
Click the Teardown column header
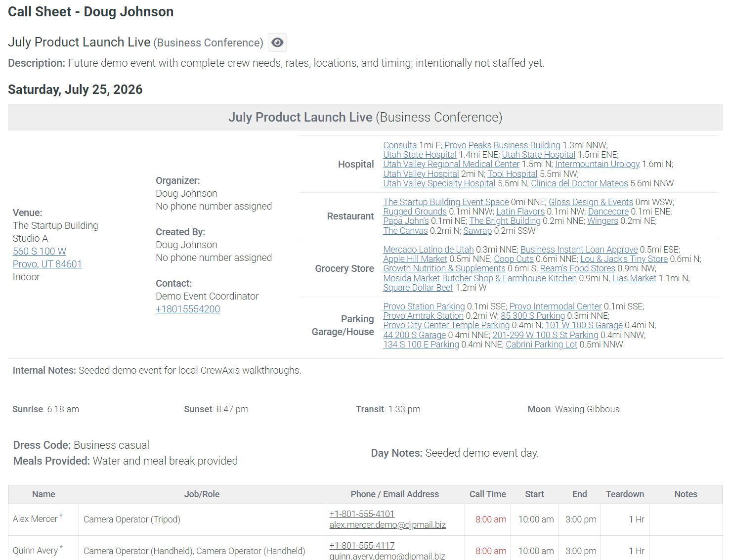pyautogui.click(x=625, y=494)
